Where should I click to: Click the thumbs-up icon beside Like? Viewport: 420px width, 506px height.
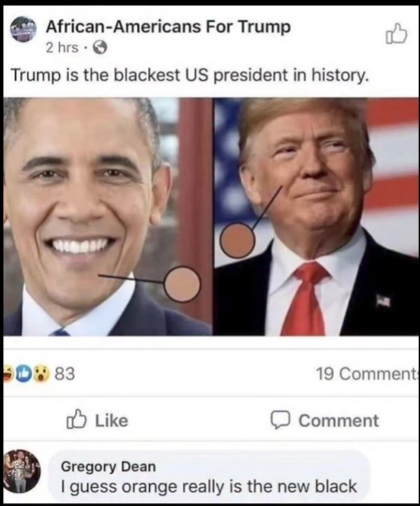76,419
